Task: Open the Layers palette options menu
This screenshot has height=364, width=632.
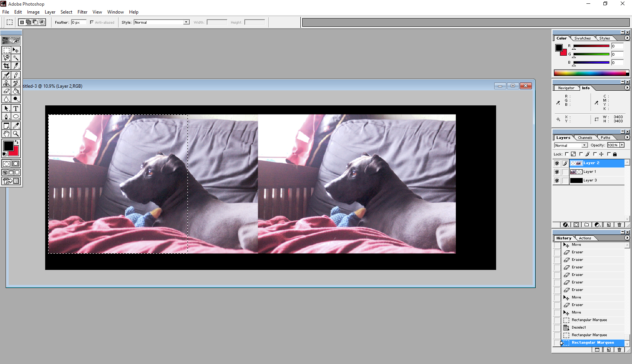Action: tap(627, 137)
